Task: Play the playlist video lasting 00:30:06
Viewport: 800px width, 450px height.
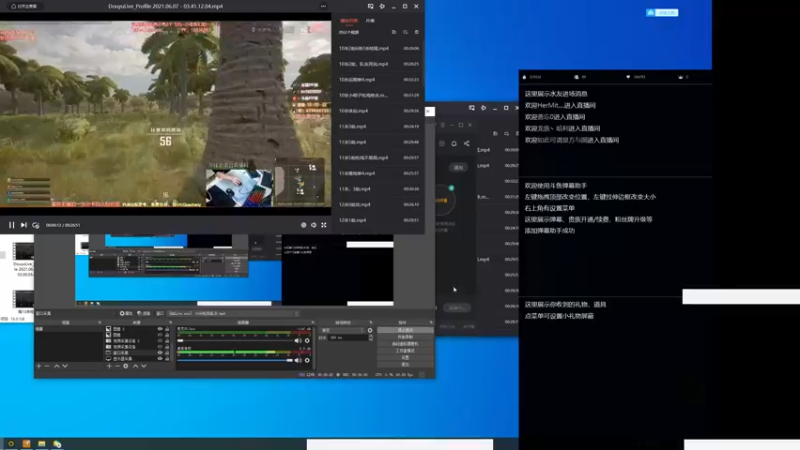Action: point(379,48)
